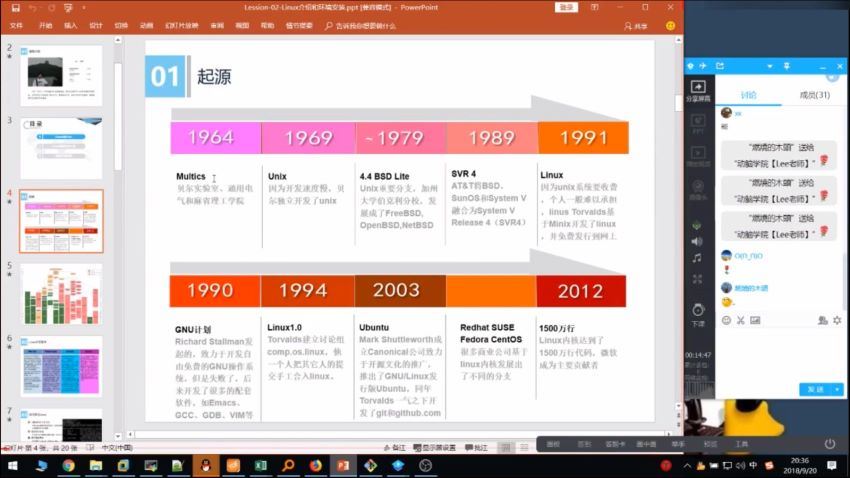Select slide 7 thumbnail
Viewport: 850px width, 478px height.
point(61,425)
